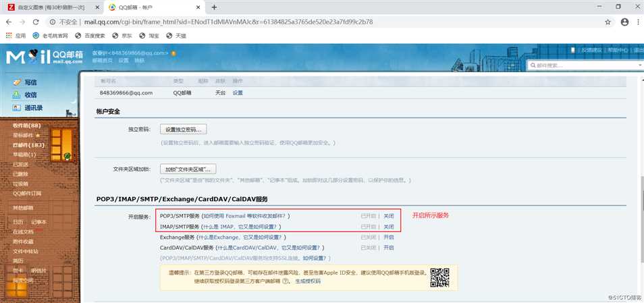Click the 848369866@qq.com account name cell

pos(126,92)
